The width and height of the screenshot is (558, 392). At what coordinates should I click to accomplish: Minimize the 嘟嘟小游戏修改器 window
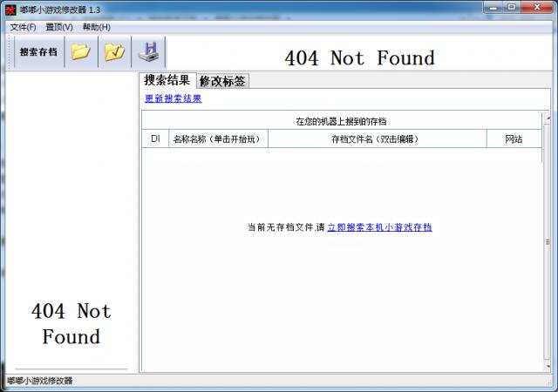493,7
